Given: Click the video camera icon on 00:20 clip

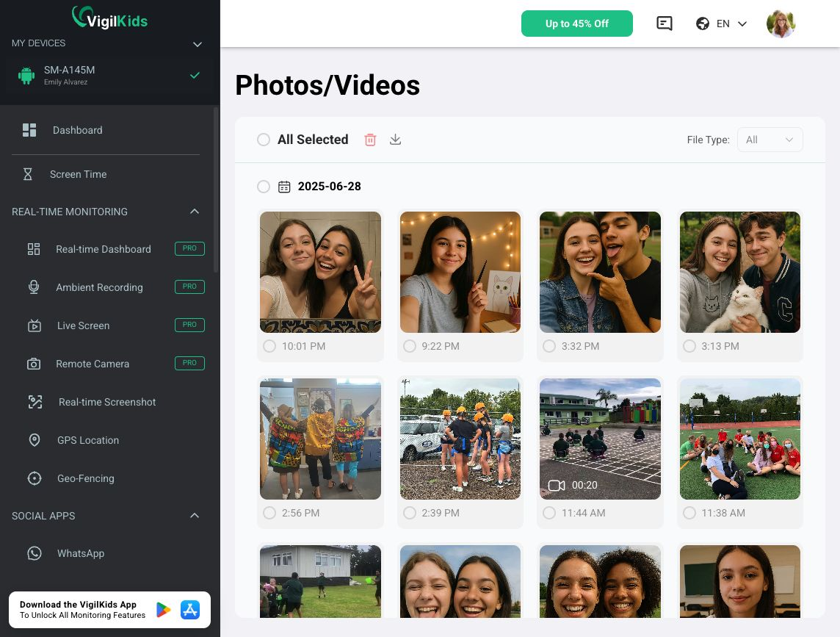Looking at the screenshot, I should (557, 485).
